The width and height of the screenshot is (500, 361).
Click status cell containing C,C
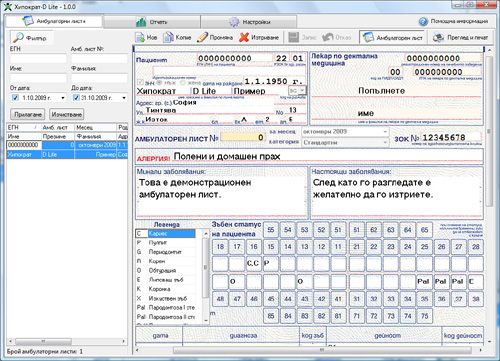[254, 263]
